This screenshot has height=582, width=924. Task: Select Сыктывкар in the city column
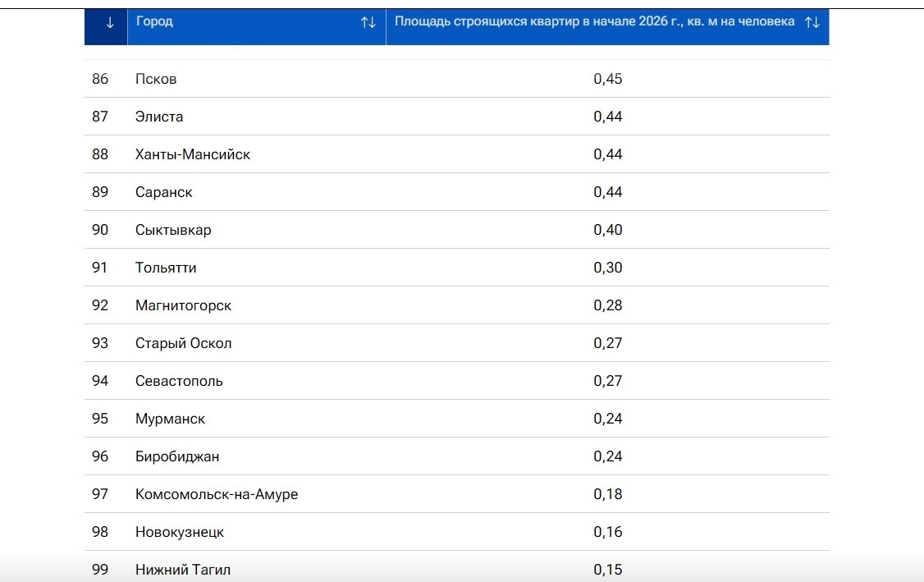click(x=173, y=230)
